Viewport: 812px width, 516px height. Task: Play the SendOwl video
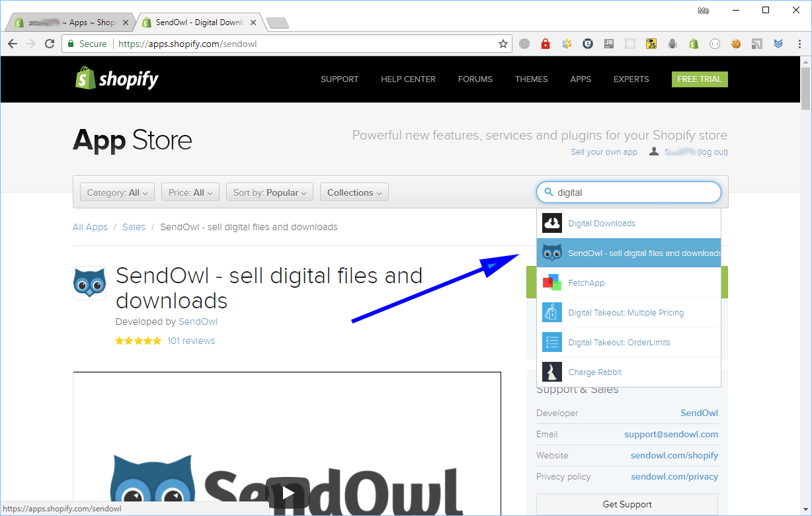288,493
